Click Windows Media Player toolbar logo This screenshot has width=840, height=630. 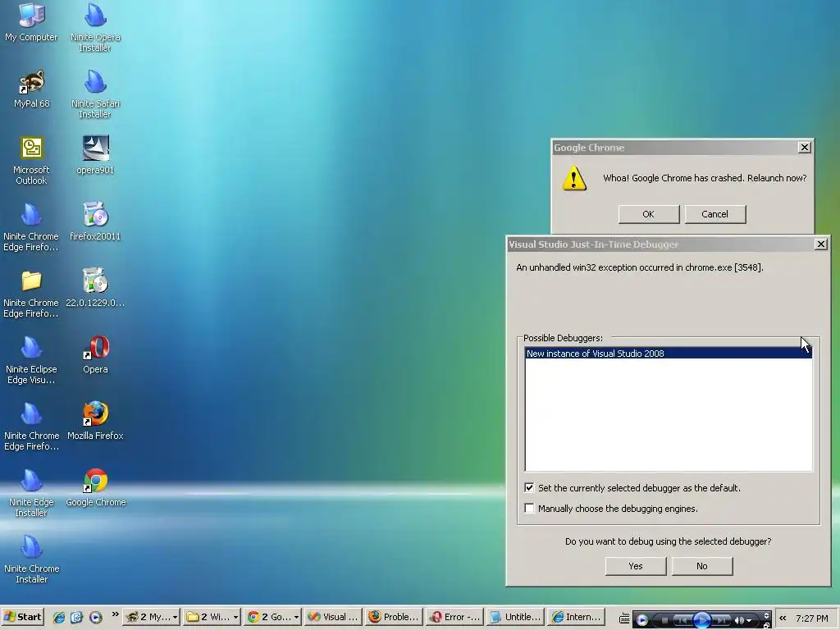click(641, 620)
